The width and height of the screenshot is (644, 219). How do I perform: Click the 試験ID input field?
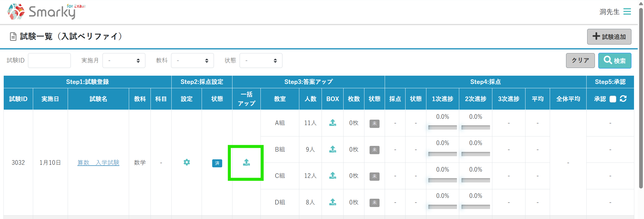(49, 61)
